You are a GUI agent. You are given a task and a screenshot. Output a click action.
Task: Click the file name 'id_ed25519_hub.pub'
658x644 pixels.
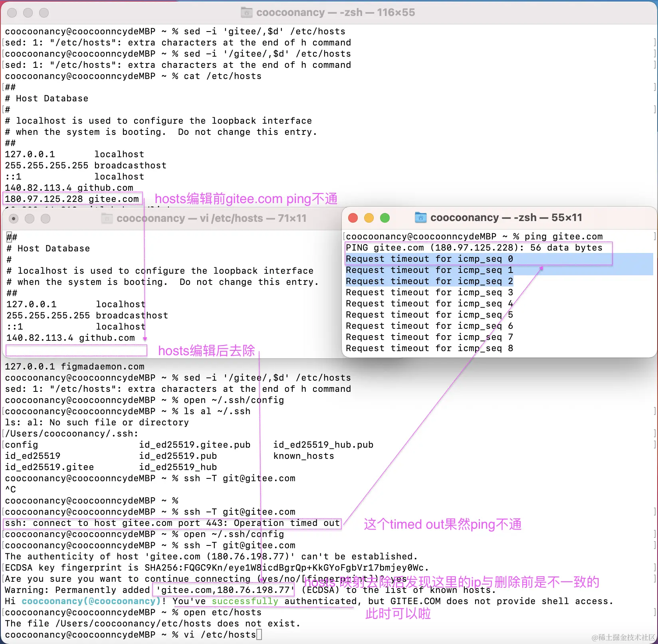[x=323, y=445]
